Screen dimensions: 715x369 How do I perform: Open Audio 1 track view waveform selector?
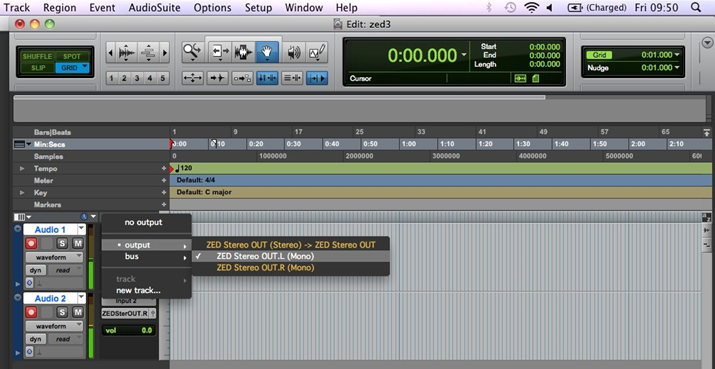click(x=54, y=257)
